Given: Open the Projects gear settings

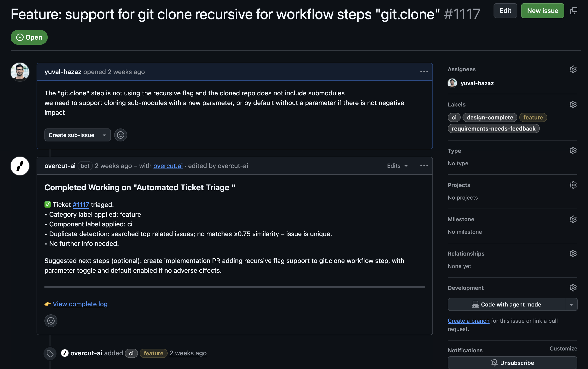Looking at the screenshot, I should 573,185.
